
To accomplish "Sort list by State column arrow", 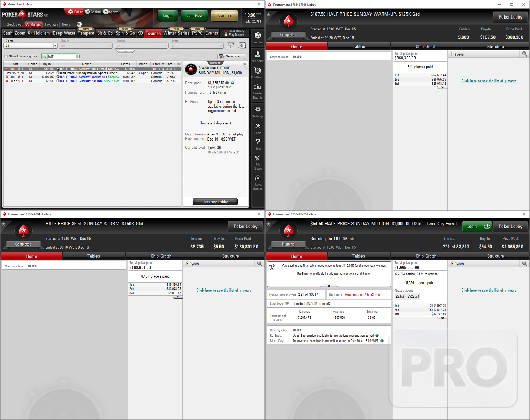I will pyautogui.click(x=163, y=64).
